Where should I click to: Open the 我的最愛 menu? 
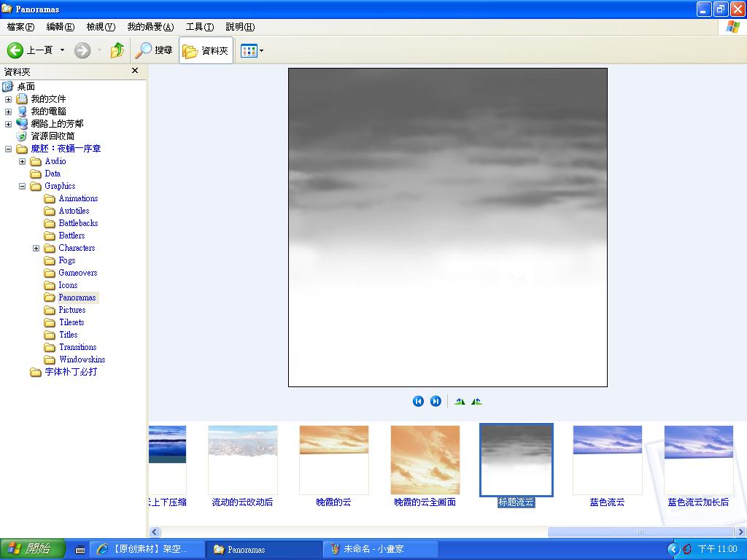(150, 27)
